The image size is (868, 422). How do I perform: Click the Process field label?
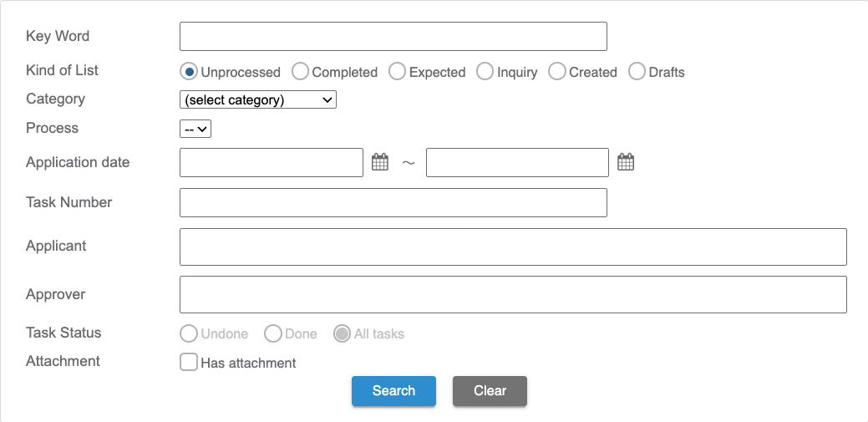click(x=52, y=128)
